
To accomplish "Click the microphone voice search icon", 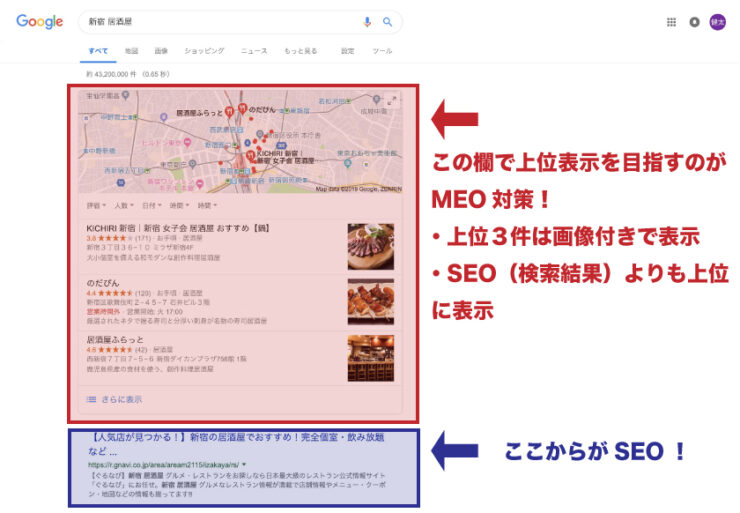I will point(367,22).
